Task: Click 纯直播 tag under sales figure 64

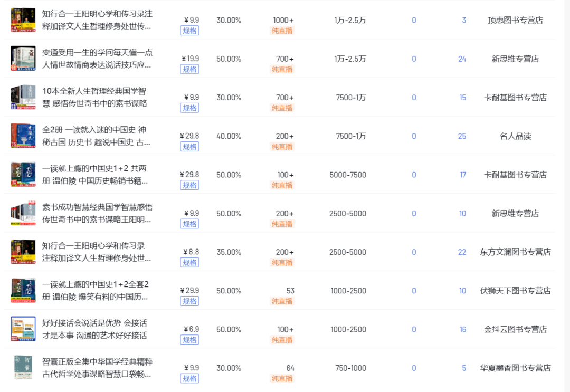Action: coord(282,379)
